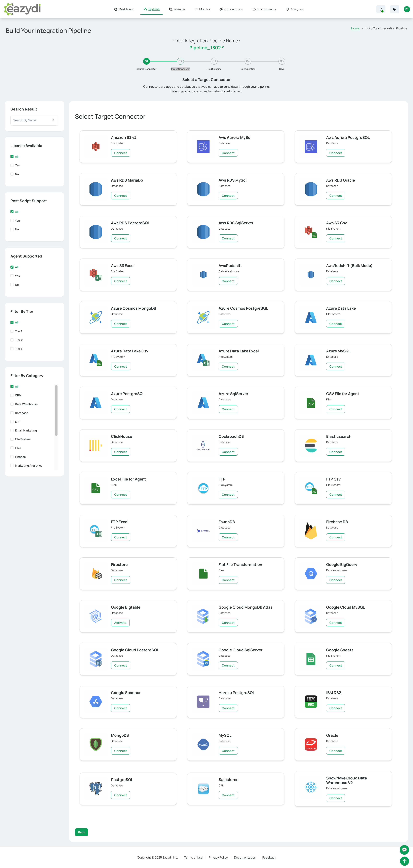Check Yes under License Available
This screenshot has width=413, height=868.
(12, 165)
